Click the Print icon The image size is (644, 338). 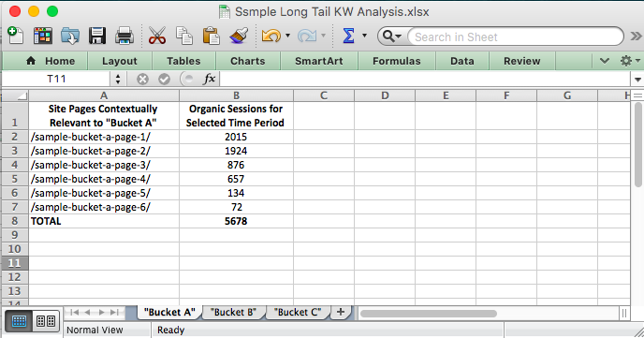click(x=124, y=37)
